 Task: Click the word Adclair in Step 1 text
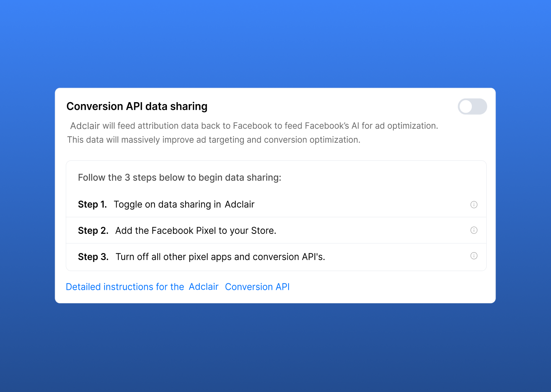tap(240, 204)
